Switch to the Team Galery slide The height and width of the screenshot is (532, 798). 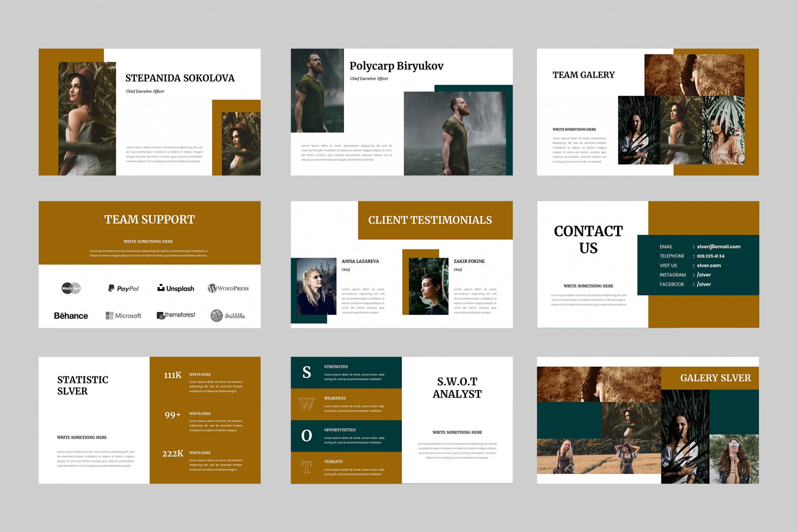coord(583,74)
